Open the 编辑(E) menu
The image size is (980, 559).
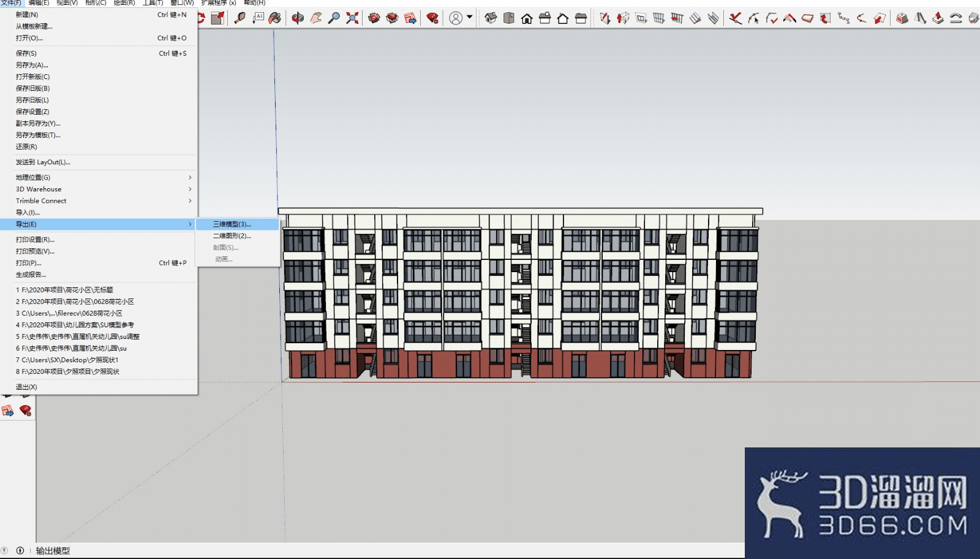(39, 3)
